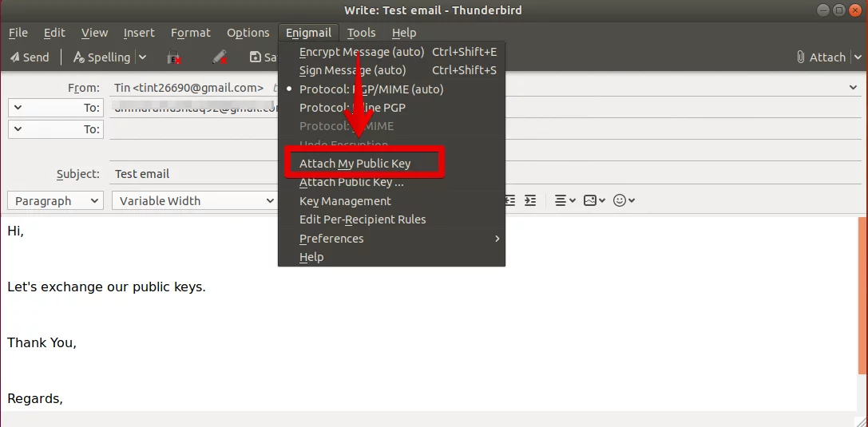Open the Edit menu
Screen dimensions: 868x427
click(x=54, y=33)
